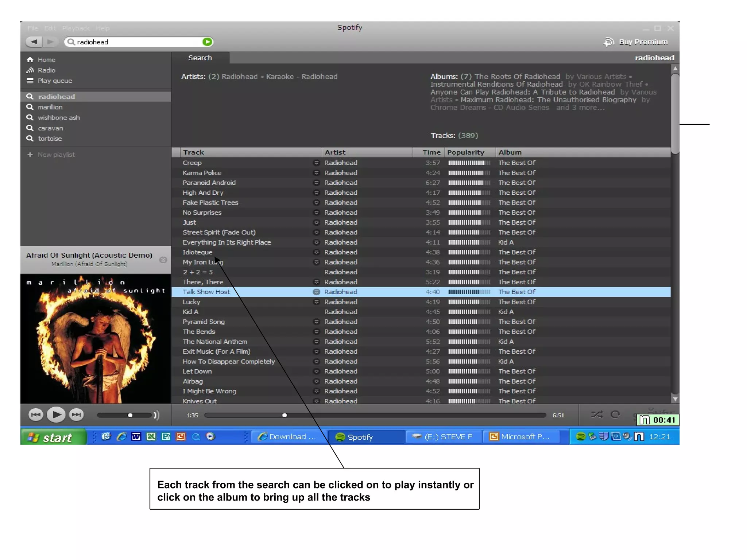Open dropdown arrow for Fake Plastic Trees
Viewport: 747px width, 560px height.
[x=316, y=203]
